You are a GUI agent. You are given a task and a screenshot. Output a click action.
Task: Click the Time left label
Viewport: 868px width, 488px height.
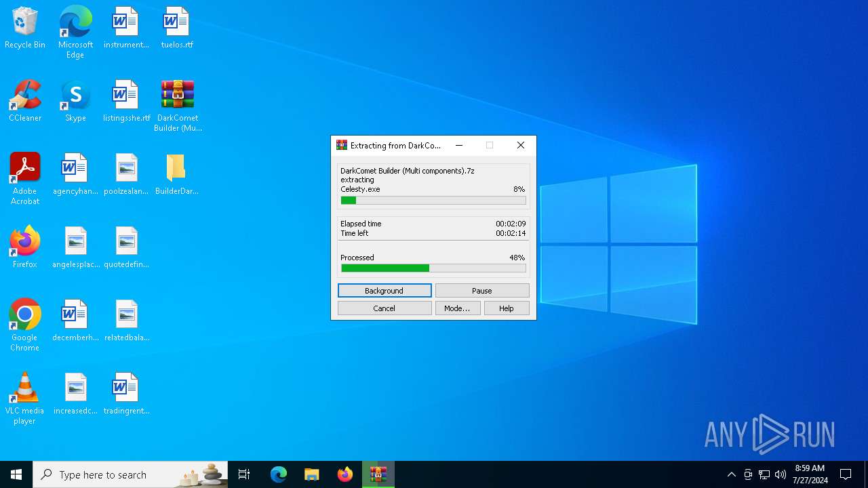click(x=355, y=233)
